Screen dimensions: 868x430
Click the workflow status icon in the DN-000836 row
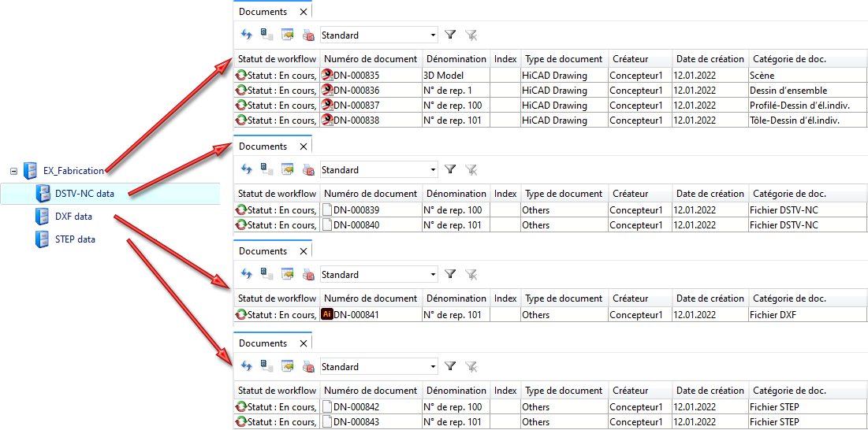241,90
